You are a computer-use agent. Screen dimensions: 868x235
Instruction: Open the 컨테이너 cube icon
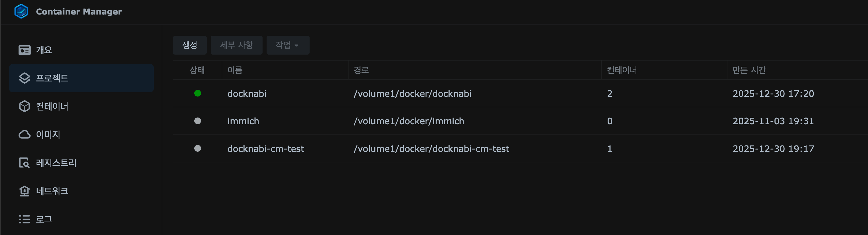point(24,106)
